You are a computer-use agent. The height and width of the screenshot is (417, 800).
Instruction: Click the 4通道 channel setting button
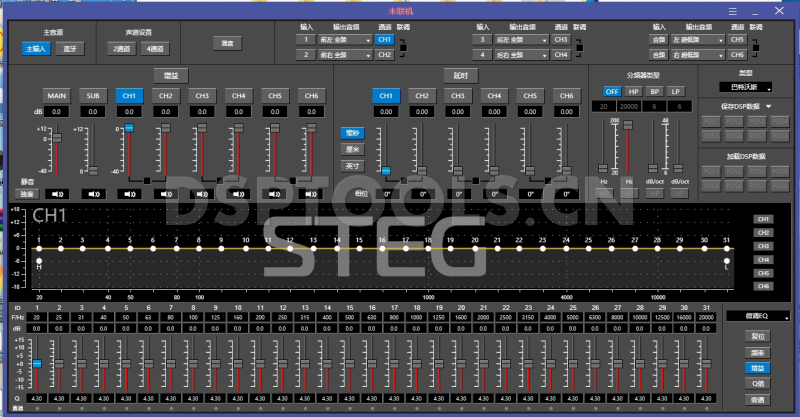tap(156, 47)
